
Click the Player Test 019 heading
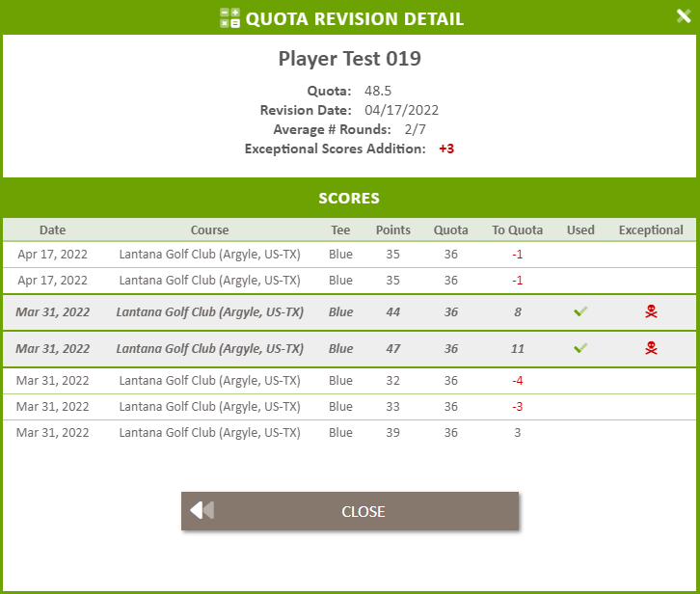tap(350, 59)
